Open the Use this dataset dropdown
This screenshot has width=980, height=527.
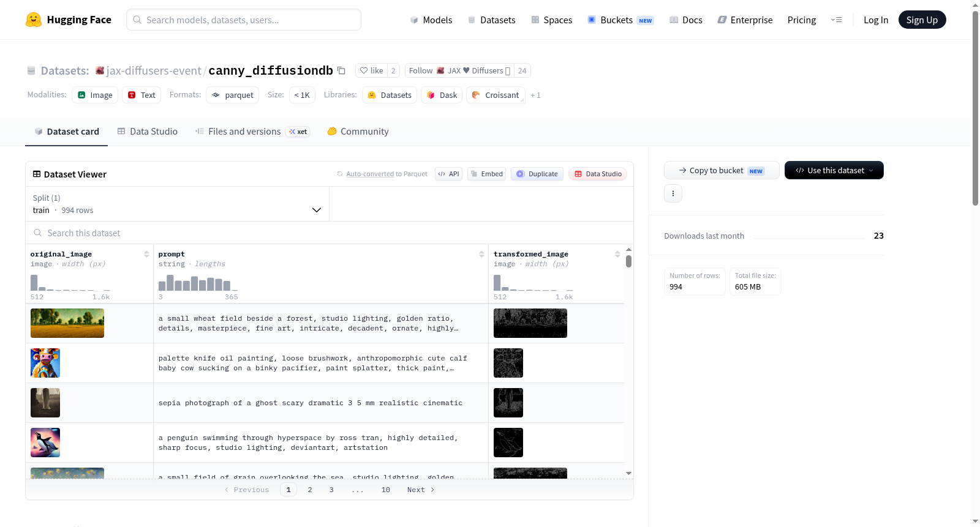click(834, 170)
